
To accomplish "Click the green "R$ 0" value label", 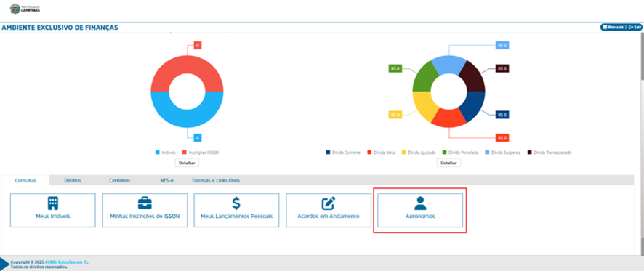I will coord(395,68).
